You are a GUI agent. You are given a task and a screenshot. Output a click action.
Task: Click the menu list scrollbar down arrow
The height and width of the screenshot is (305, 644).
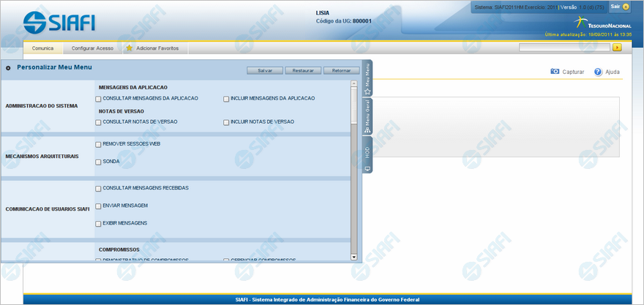354,257
